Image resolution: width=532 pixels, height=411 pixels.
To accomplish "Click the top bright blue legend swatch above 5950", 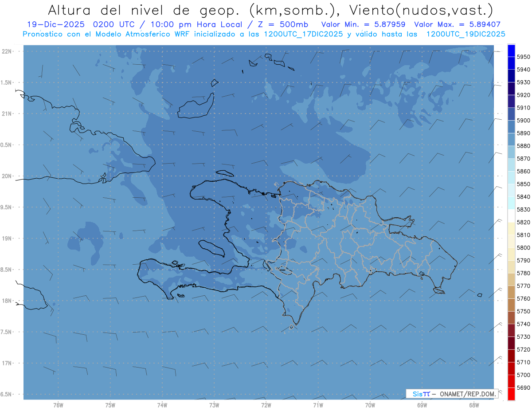I will click(x=511, y=51).
